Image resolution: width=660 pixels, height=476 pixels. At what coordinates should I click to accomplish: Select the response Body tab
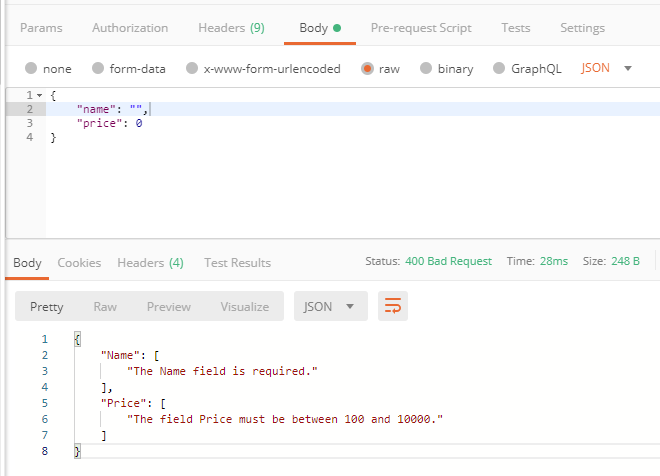tap(27, 263)
